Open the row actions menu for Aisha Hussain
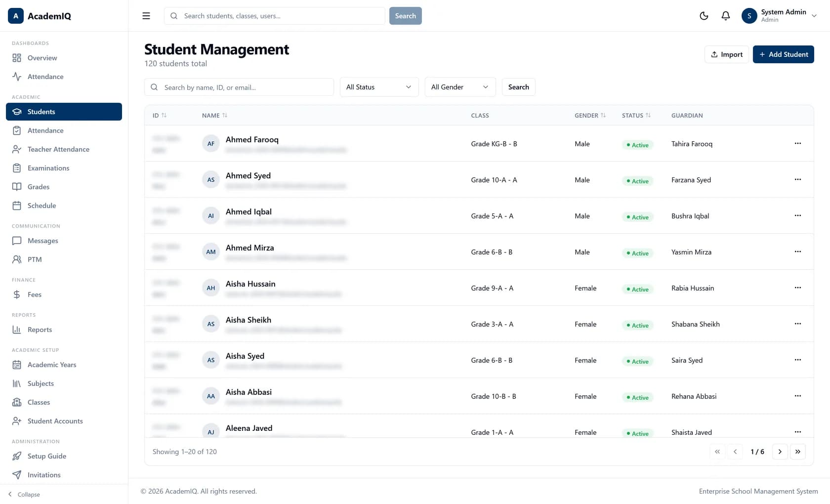Image resolution: width=830 pixels, height=504 pixels. tap(798, 288)
